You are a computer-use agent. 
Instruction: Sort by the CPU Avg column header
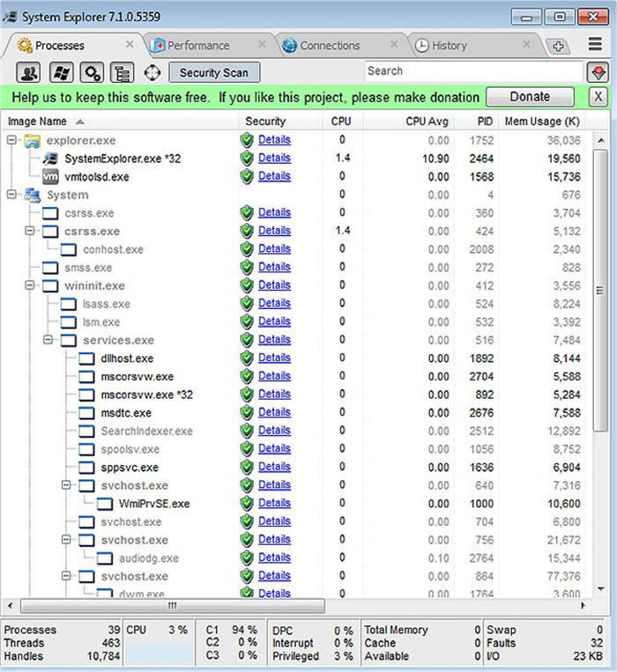(409, 122)
